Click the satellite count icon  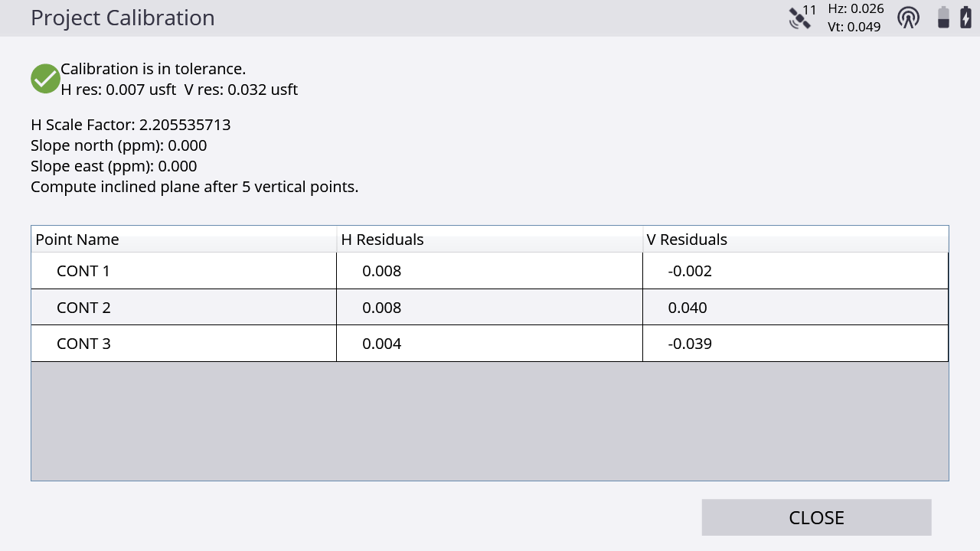pyautogui.click(x=802, y=17)
